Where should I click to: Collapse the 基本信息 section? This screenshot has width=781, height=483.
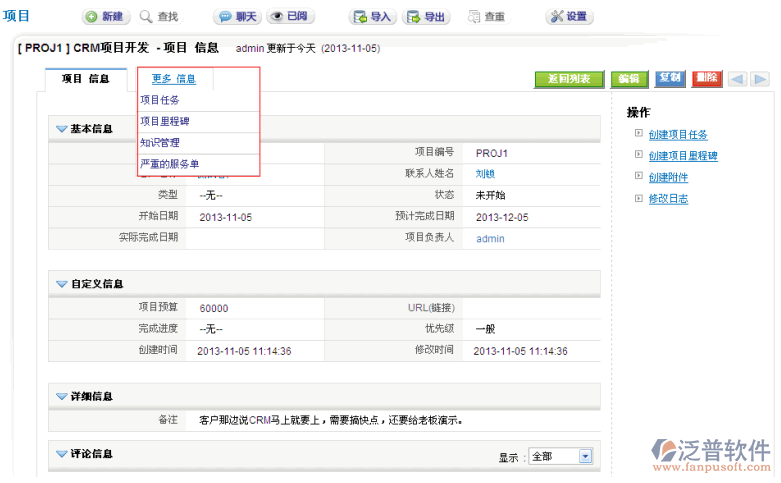point(61,129)
